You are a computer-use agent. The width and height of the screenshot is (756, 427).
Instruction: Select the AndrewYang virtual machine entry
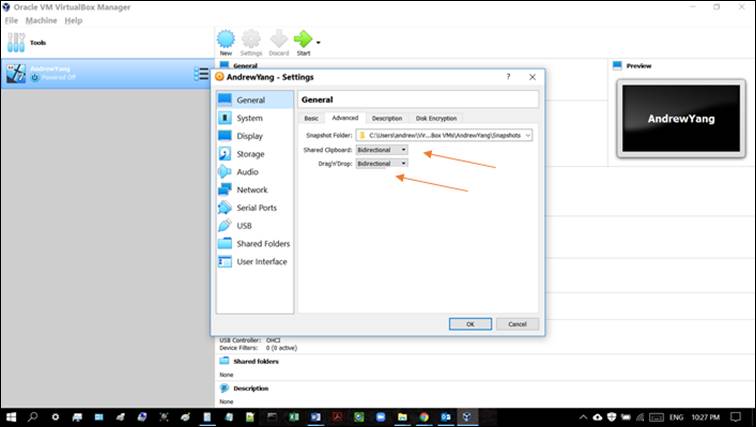coord(107,74)
